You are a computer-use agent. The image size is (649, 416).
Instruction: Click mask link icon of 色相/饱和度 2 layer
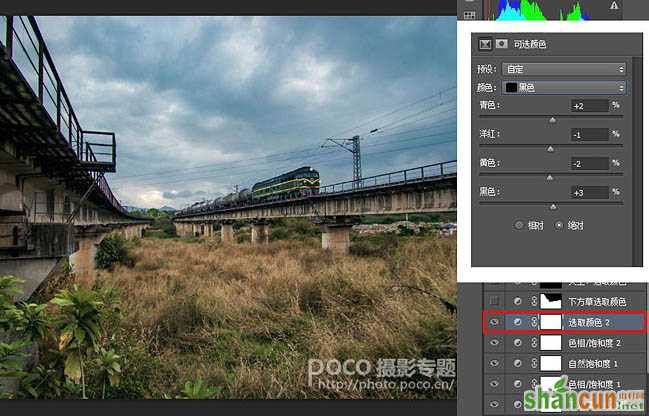click(x=534, y=343)
